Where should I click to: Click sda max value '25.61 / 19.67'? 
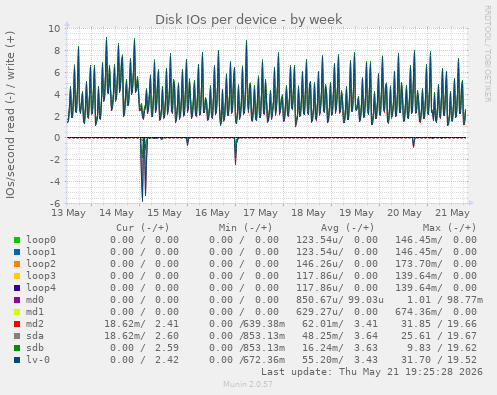[439, 336]
